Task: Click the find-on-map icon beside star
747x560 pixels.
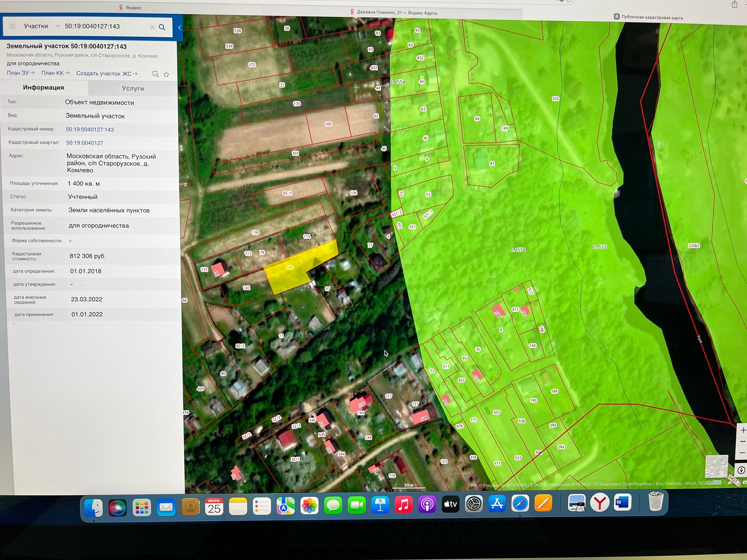Action: point(156,74)
